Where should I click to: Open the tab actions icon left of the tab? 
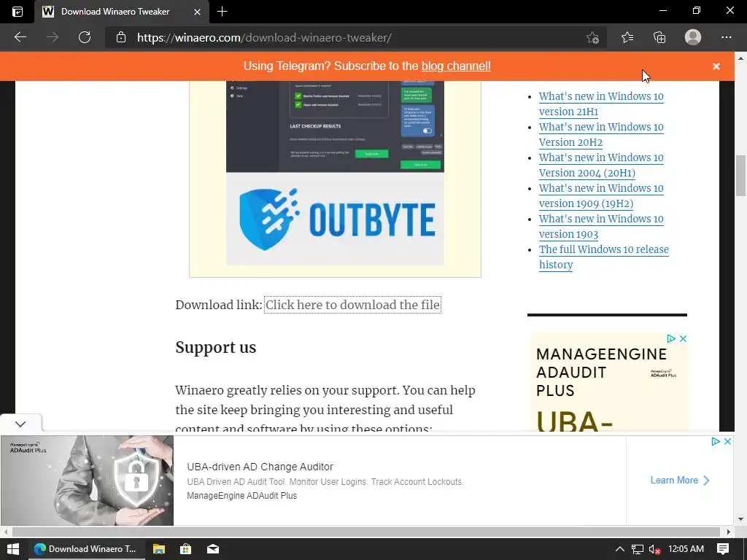(x=18, y=12)
